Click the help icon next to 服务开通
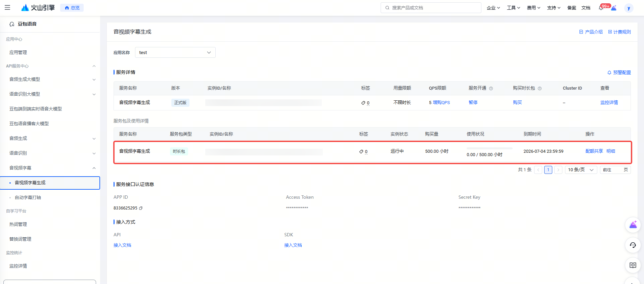644x284 pixels. (491, 88)
